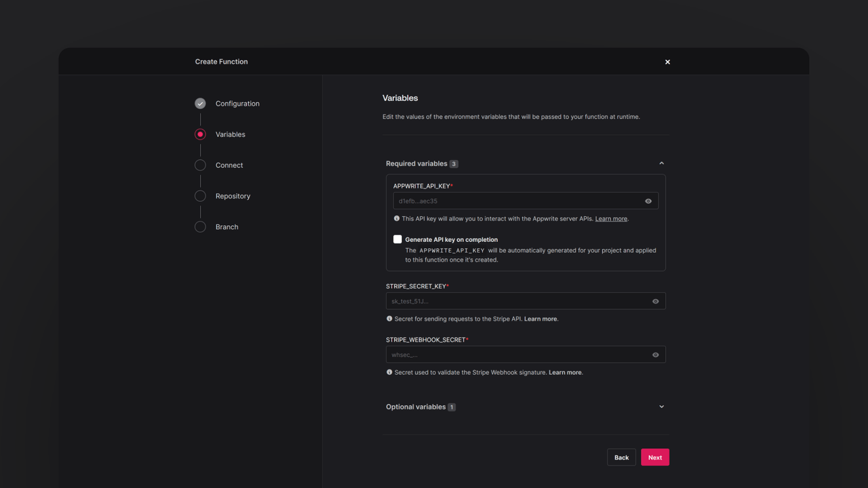Screen dimensions: 868x488
Task: Click the Connect step circle
Action: click(200, 165)
